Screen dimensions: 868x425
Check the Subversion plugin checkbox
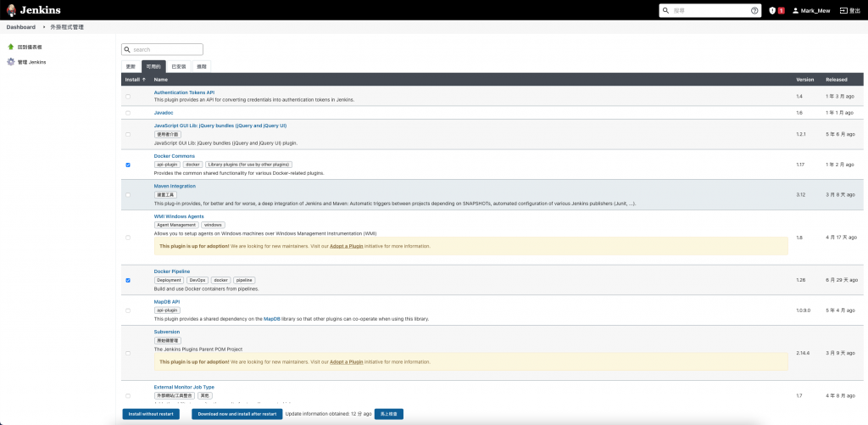coord(128,354)
